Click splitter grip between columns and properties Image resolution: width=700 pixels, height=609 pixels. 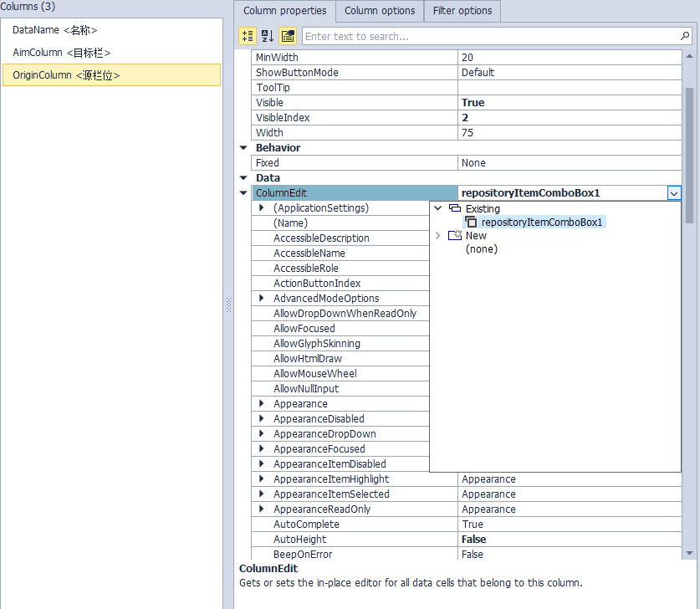(228, 304)
